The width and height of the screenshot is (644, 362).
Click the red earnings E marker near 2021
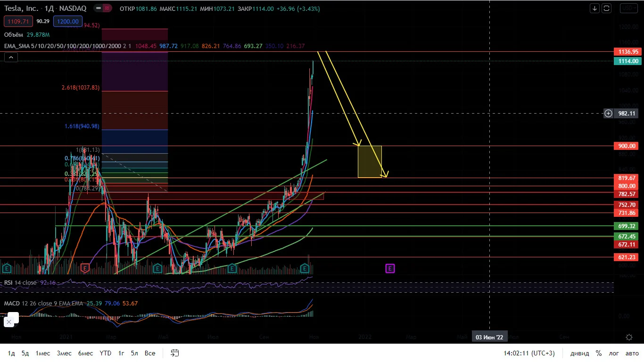pyautogui.click(x=85, y=268)
